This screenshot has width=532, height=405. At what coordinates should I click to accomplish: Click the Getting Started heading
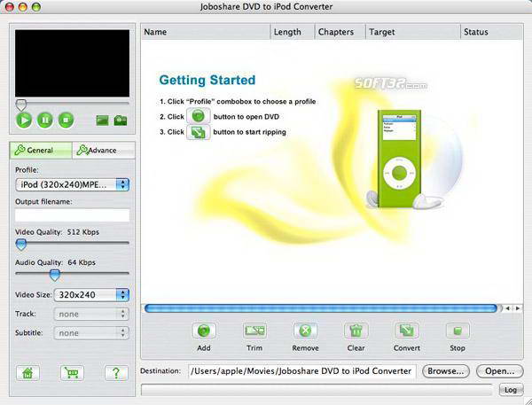tap(207, 80)
